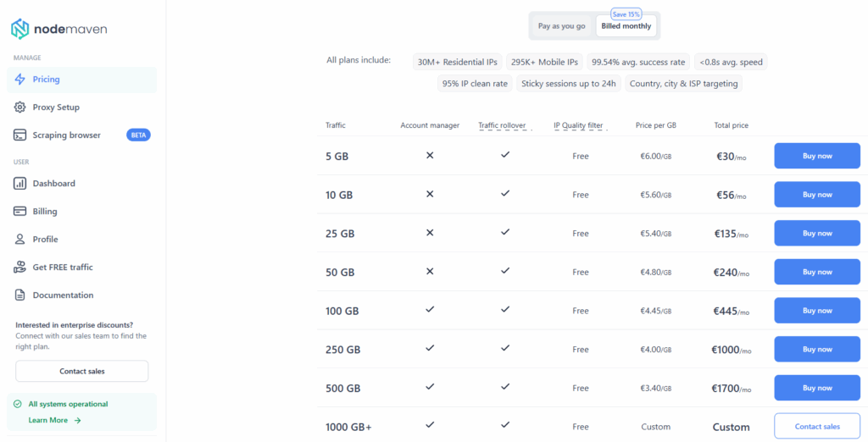The height and width of the screenshot is (442, 868).
Task: Click the Price per GB column header
Action: click(656, 125)
